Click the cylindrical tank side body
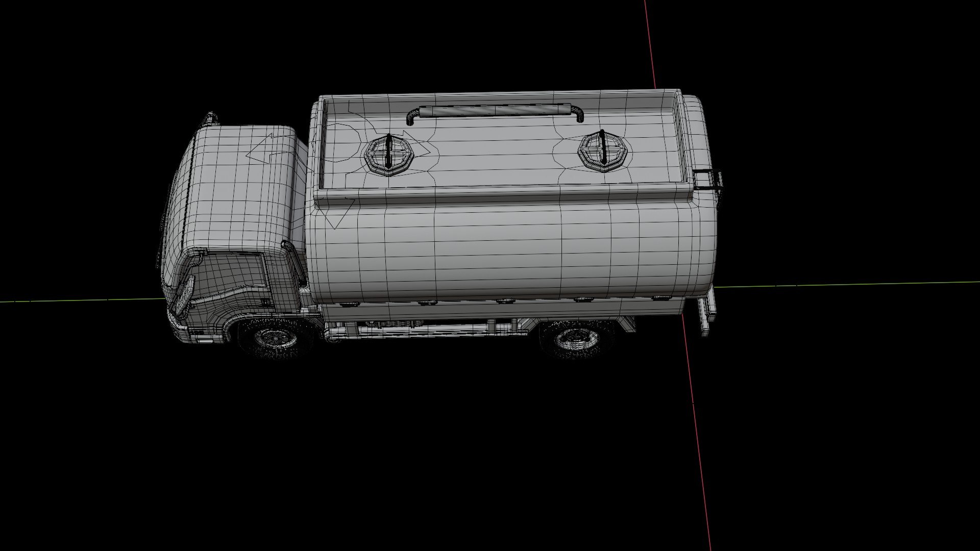This screenshot has width=980, height=551. pos(510,250)
